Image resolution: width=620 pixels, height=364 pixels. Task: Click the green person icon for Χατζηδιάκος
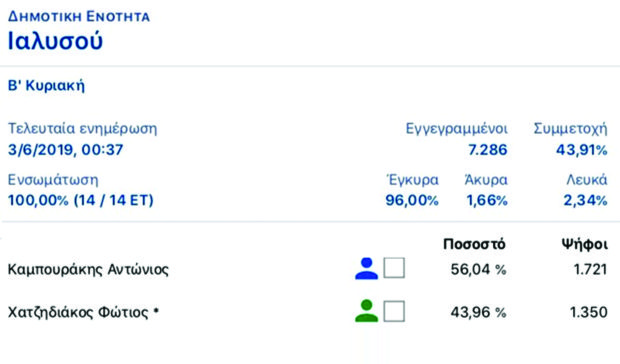tap(367, 311)
